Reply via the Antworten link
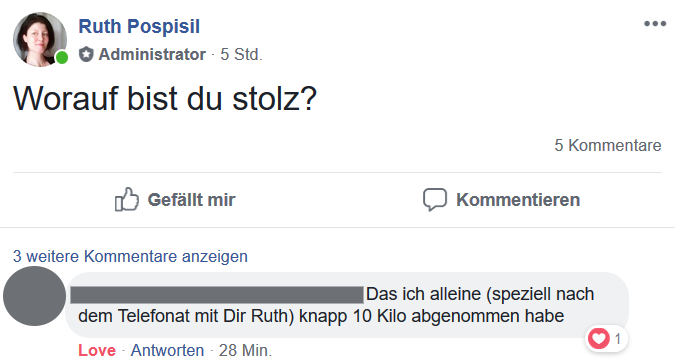675x364 pixels. point(167,350)
